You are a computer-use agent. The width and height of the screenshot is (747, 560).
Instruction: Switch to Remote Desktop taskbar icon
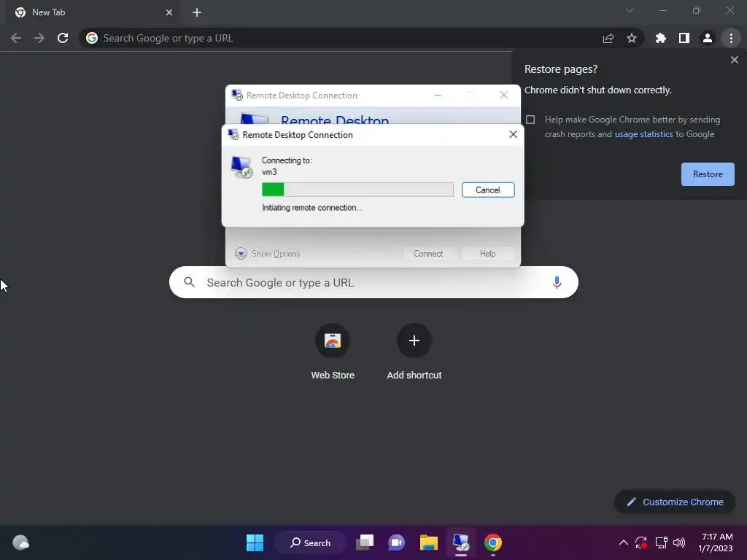tap(461, 542)
